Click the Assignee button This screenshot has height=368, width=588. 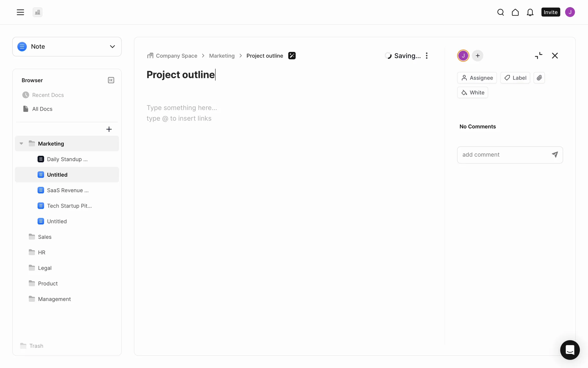click(477, 78)
